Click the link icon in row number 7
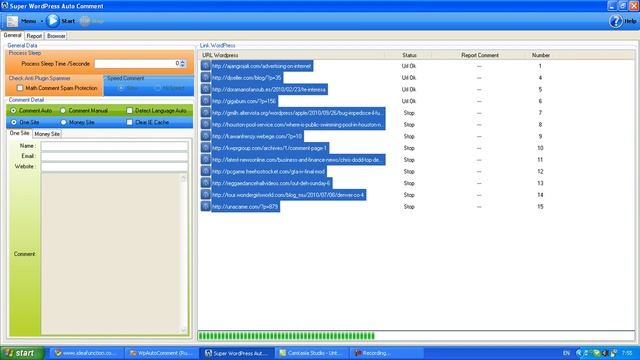The height and width of the screenshot is (360, 640). 206,113
